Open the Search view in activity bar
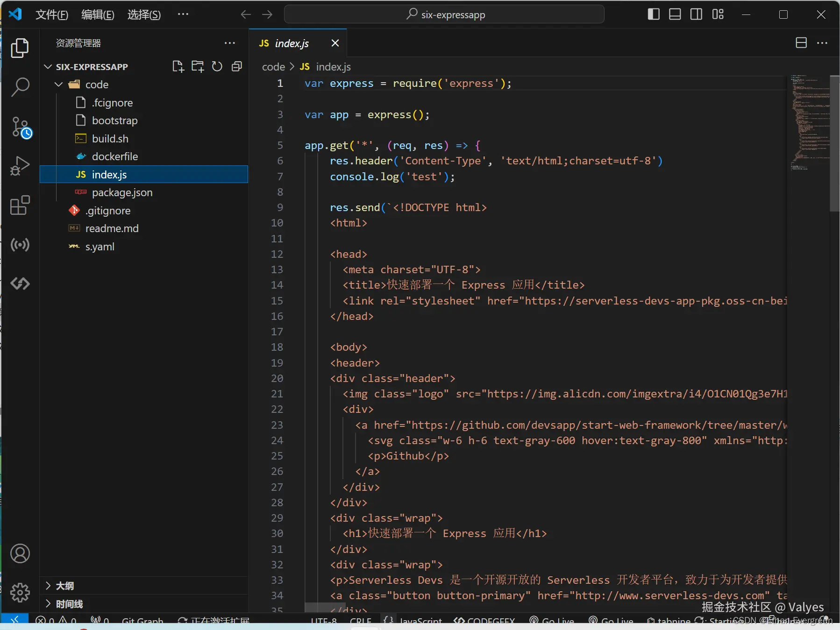 pos(20,87)
